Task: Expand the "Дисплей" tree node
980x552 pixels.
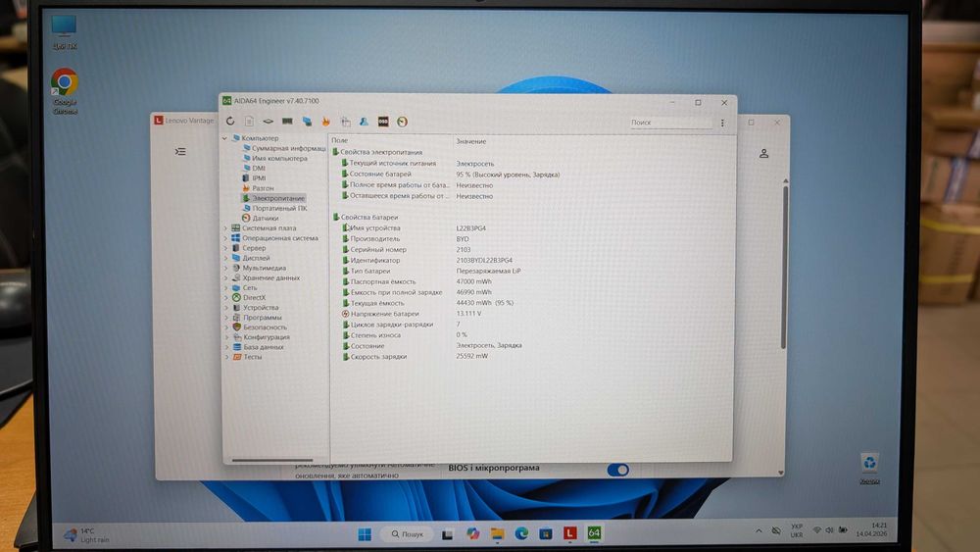Action: pyautogui.click(x=225, y=258)
